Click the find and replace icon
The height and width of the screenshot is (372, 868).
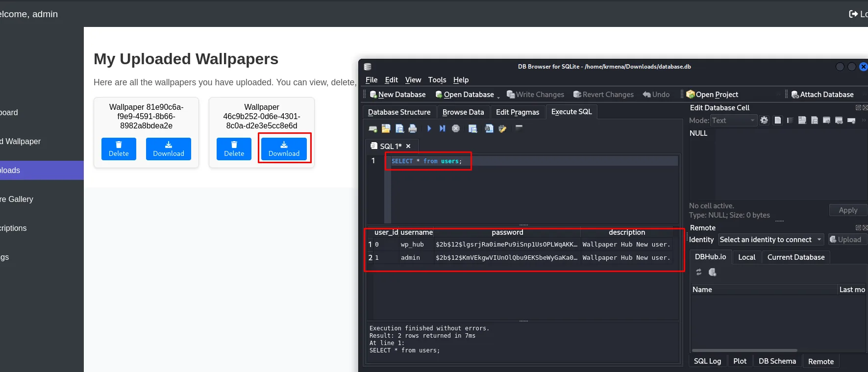(502, 128)
